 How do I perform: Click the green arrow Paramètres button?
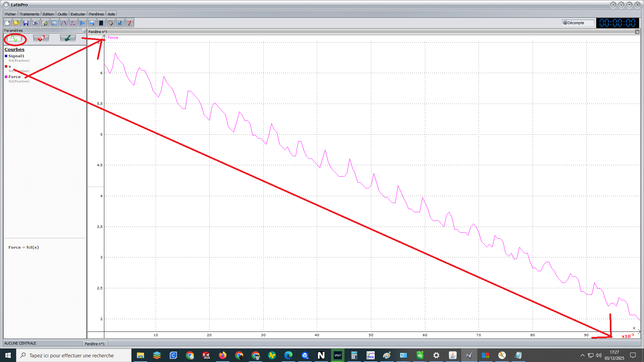(x=68, y=39)
